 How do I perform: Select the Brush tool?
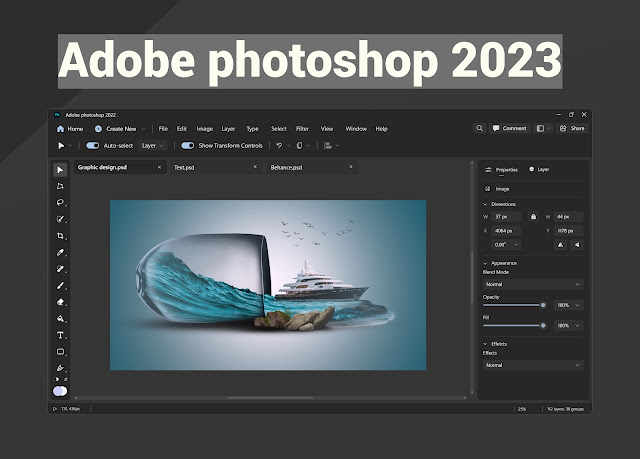pos(60,286)
